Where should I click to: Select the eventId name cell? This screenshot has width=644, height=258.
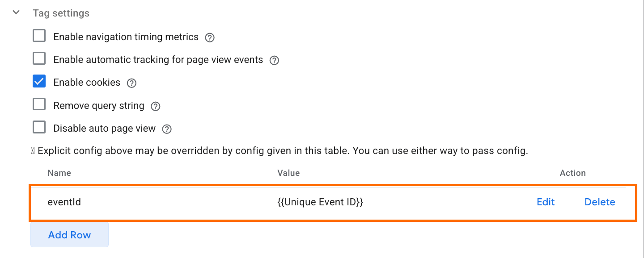pyautogui.click(x=64, y=202)
